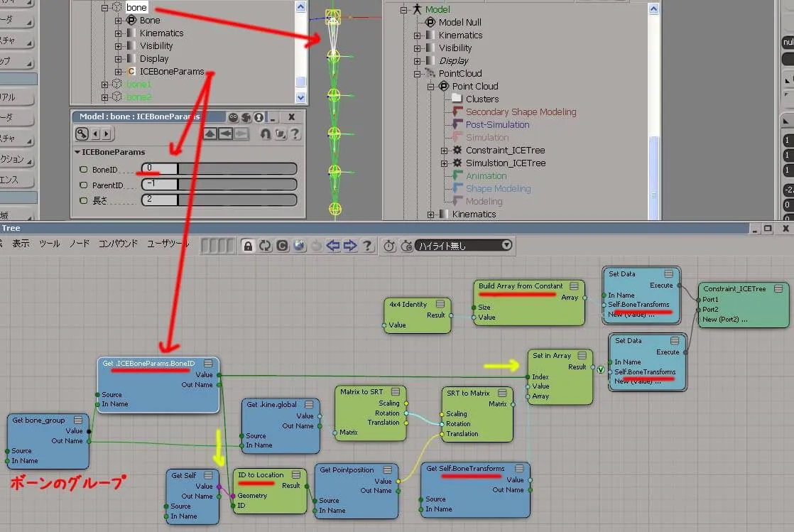Viewport: 794px width, 532px height.
Task: Open the ハイライト無し highlight dropdown
Action: tap(463, 246)
